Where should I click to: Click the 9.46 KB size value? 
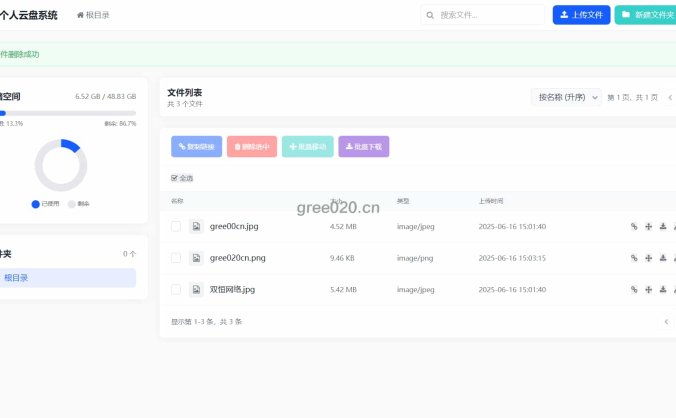[342, 258]
